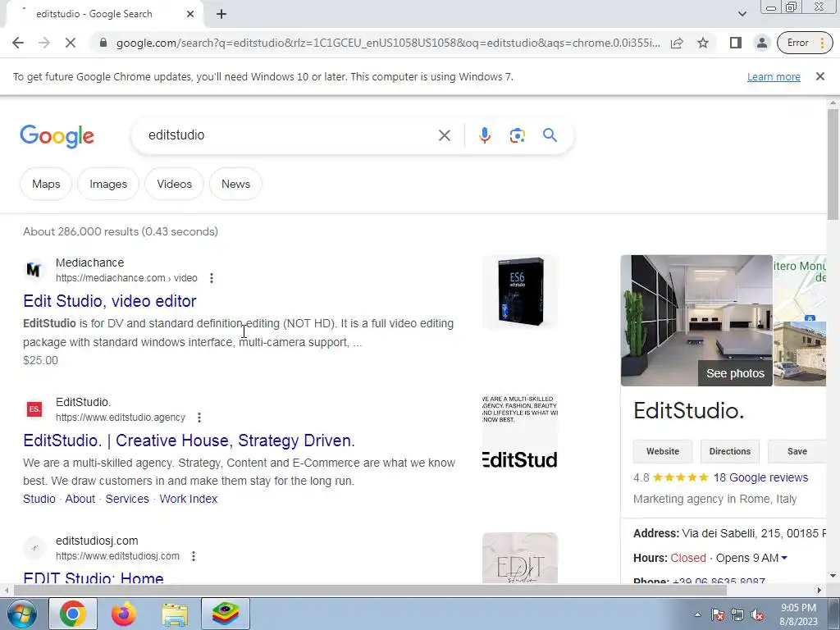Open Windows Explorer folder on the taskbar

pos(175,614)
